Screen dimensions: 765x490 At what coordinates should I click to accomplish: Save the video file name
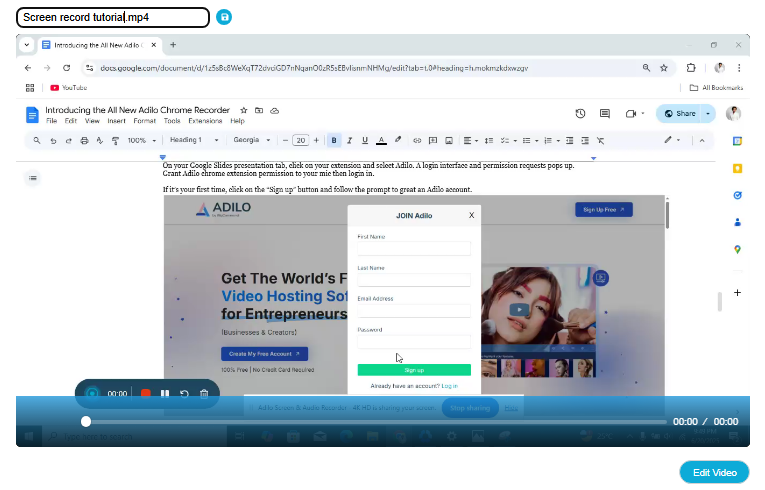224,17
